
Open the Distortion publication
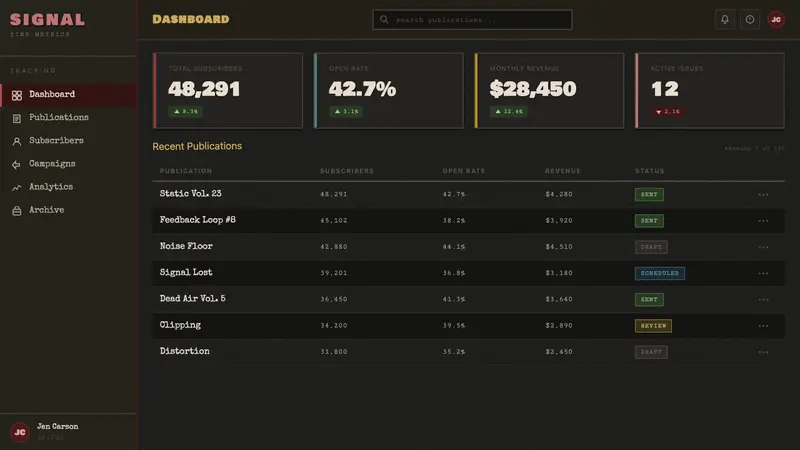pos(184,351)
